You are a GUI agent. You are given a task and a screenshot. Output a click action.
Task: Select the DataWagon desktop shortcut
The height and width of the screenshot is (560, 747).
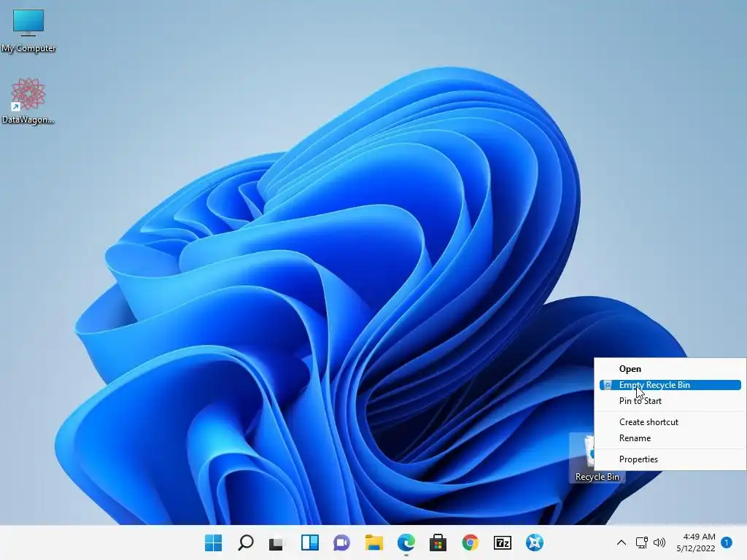[28, 101]
